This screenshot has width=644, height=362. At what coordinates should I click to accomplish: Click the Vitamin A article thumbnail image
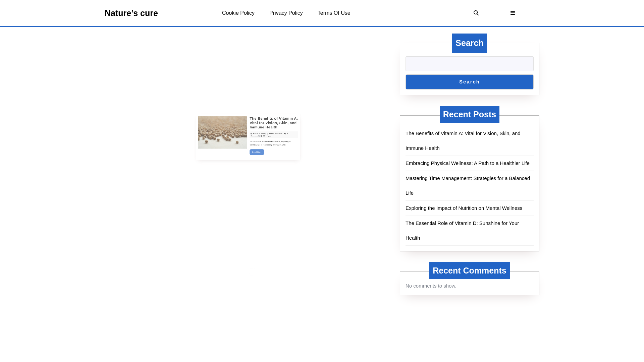(x=222, y=132)
